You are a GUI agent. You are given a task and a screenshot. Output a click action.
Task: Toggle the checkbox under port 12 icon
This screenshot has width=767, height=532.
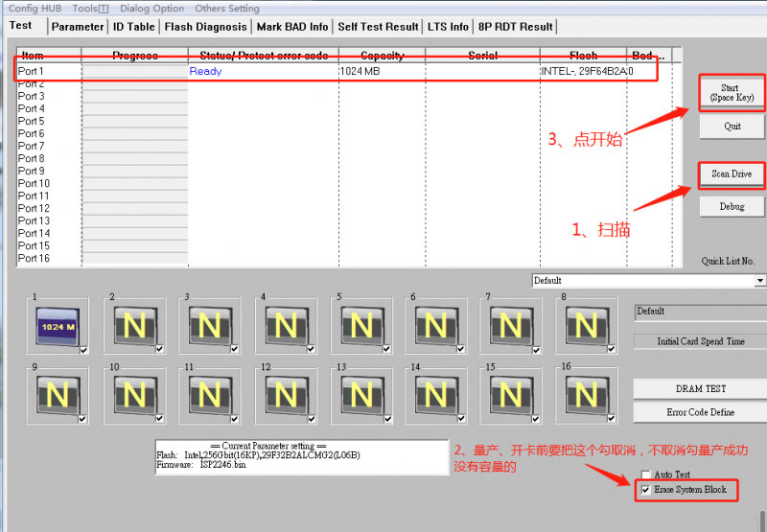point(311,419)
